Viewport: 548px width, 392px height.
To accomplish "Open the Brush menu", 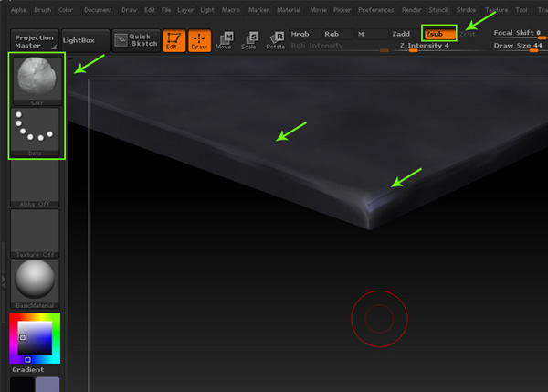I will tap(43, 10).
